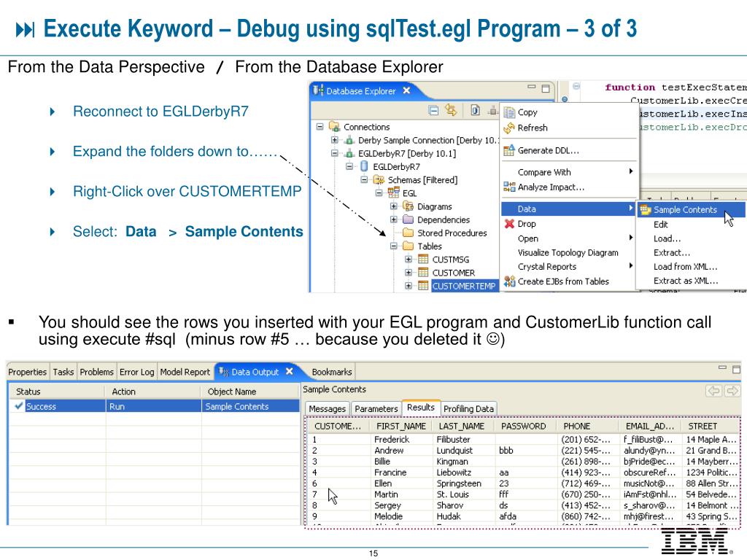Click the Create EJBs from Tables icon

point(509,281)
